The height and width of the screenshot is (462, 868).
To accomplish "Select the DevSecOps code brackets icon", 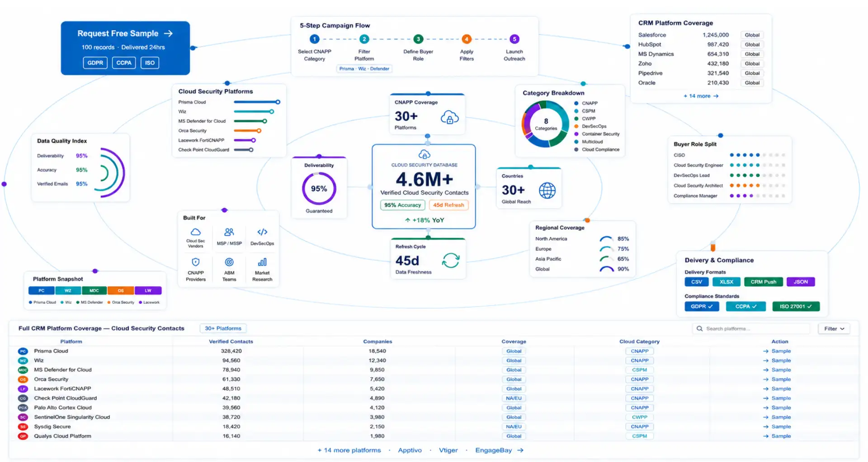I will pos(262,232).
